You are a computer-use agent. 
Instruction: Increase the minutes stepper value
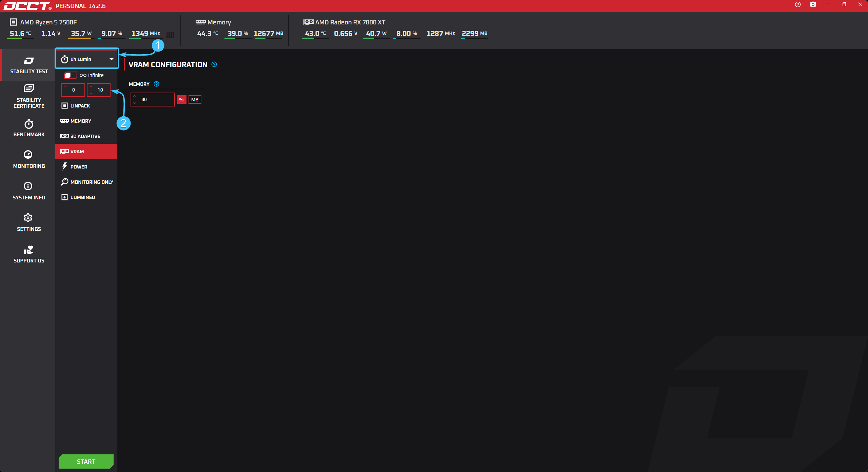click(91, 87)
